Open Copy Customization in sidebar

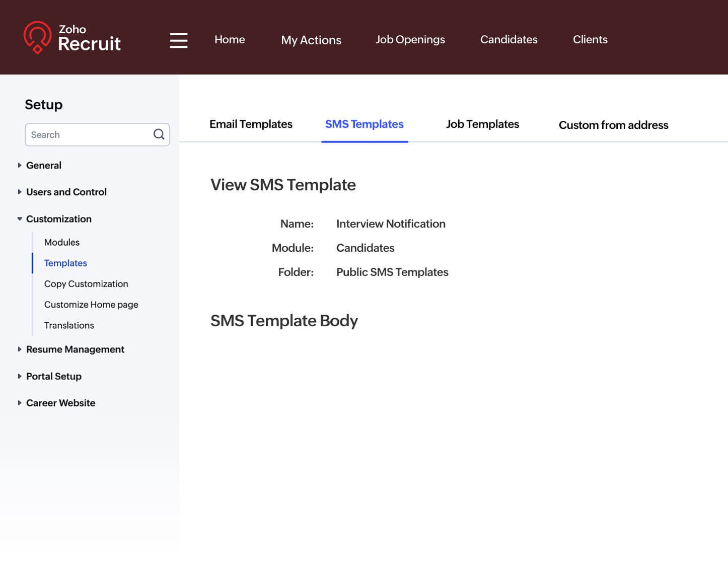86,284
